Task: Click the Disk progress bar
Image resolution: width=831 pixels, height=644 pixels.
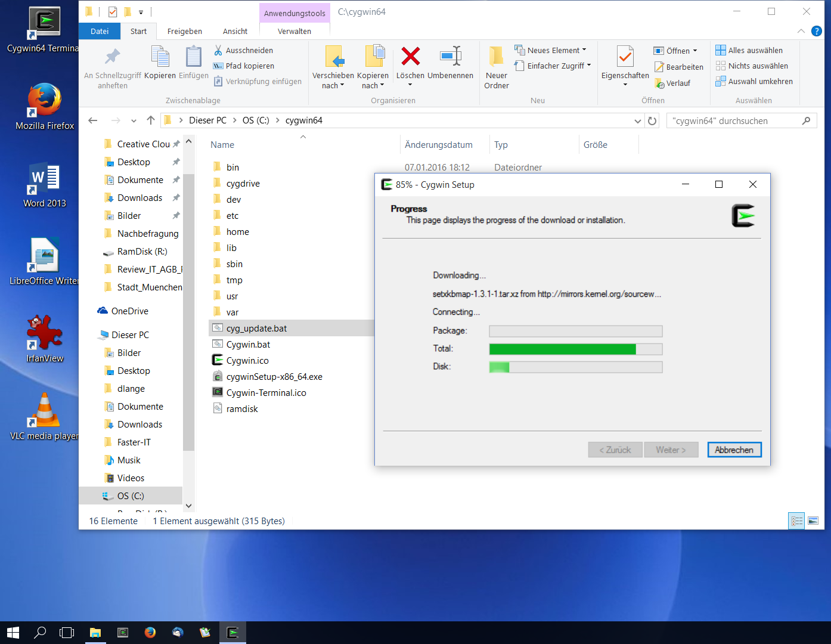Action: point(576,367)
